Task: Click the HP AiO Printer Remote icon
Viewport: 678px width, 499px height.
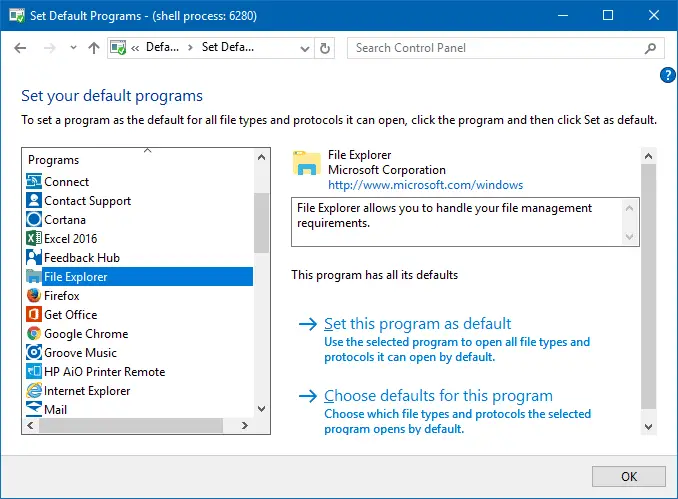Action: tap(34, 372)
